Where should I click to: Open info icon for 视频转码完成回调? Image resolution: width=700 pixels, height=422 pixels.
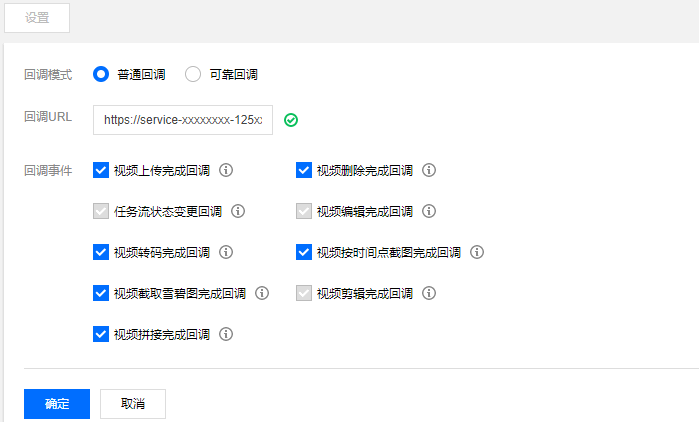[226, 252]
